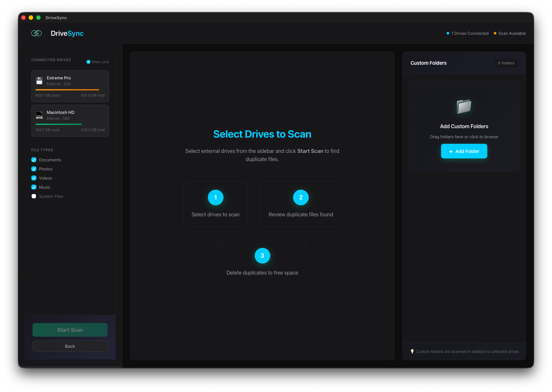The height and width of the screenshot is (392, 552).
Task: Enable the System Files checkbox
Action: 34,196
